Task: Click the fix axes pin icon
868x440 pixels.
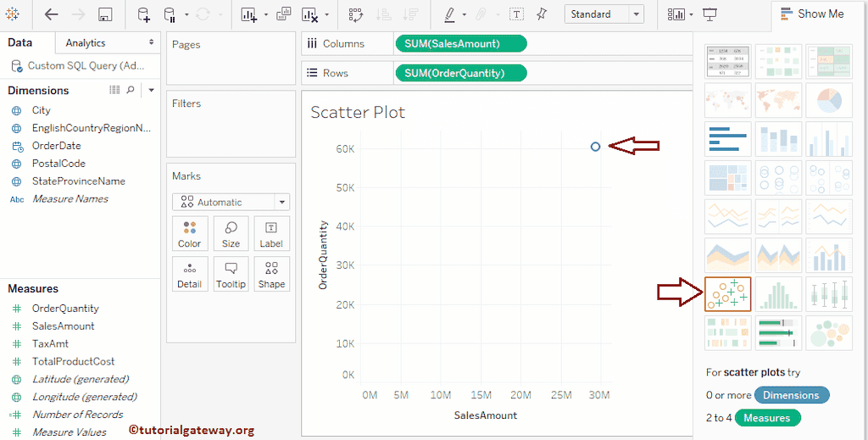Action: tap(542, 14)
